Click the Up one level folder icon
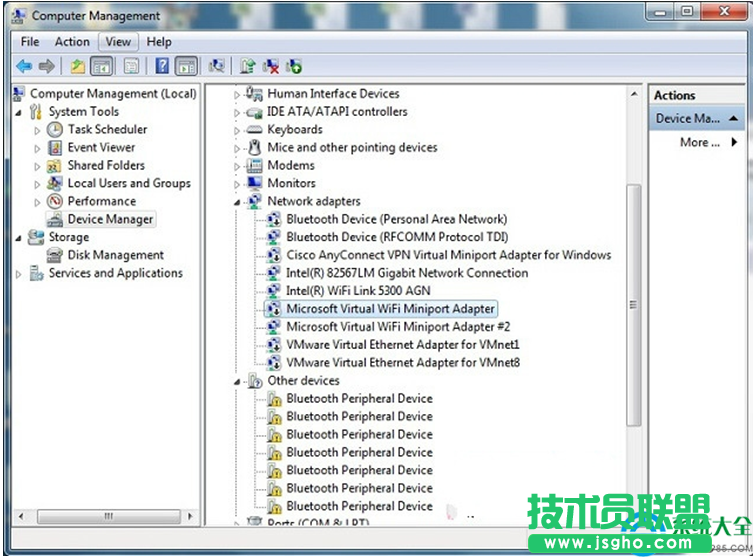This screenshot has width=755, height=559. click(x=77, y=66)
